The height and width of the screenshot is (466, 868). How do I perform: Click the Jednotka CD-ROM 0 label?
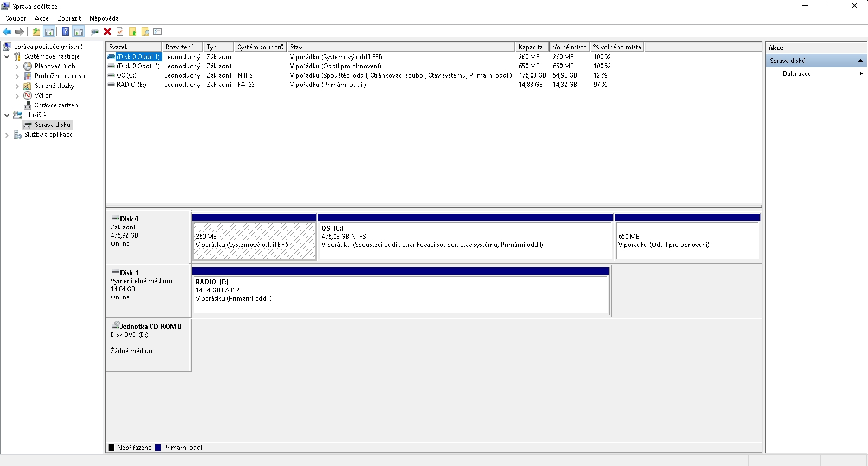(148, 344)
